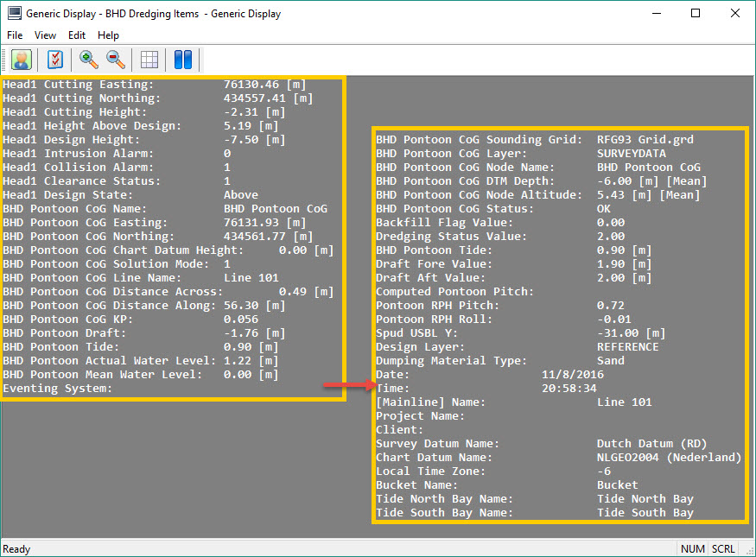756x557 pixels.
Task: Maximize the Generic Display window
Action: click(695, 14)
